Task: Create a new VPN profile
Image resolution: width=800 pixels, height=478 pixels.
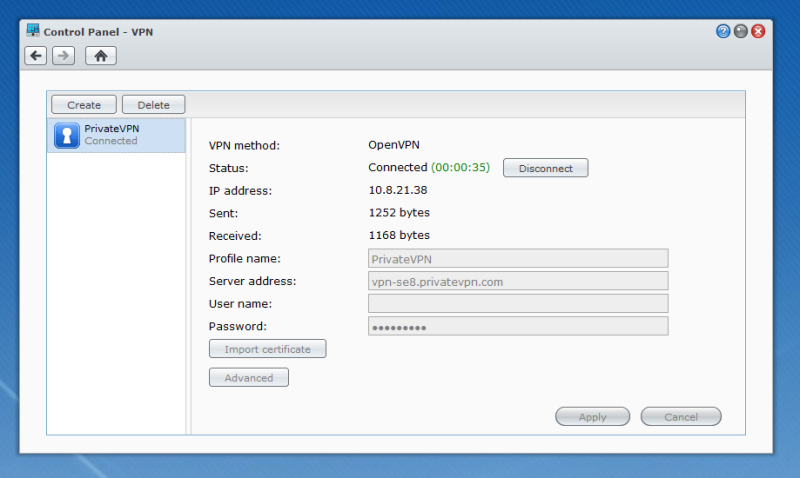Action: coord(84,105)
